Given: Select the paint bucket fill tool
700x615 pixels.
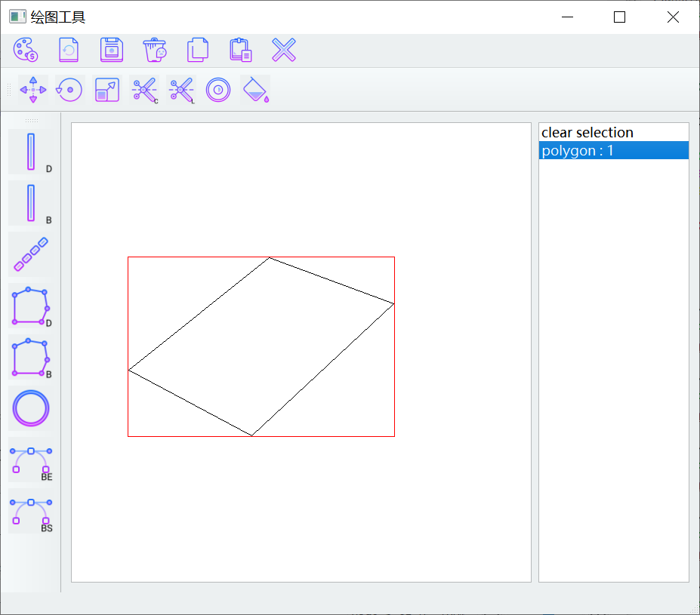Looking at the screenshot, I should (255, 90).
